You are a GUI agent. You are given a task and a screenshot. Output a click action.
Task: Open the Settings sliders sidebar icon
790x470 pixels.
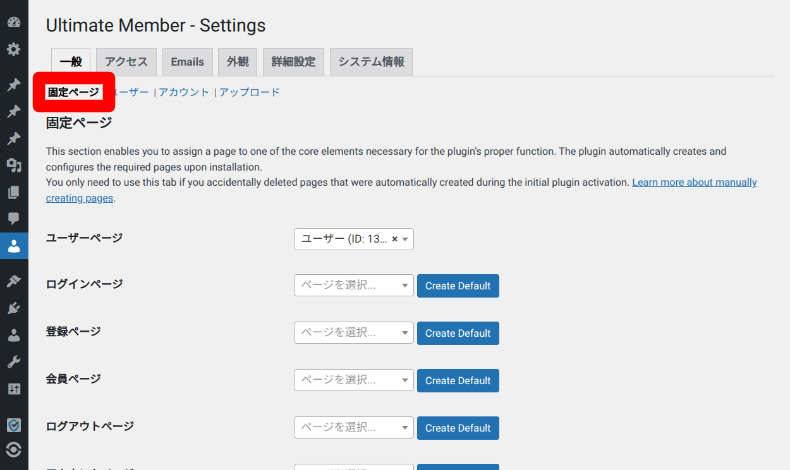coord(14,388)
